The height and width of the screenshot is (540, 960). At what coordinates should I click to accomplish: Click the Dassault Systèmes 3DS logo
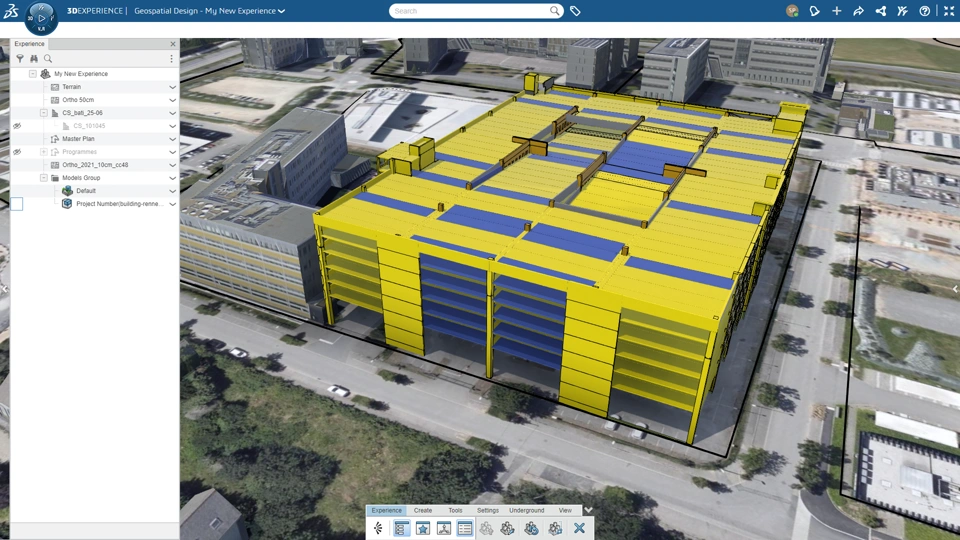pos(10,10)
